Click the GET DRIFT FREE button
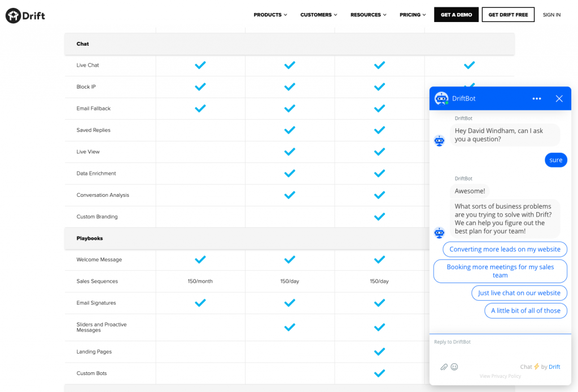Viewport: 578px width, 392px height. click(508, 15)
